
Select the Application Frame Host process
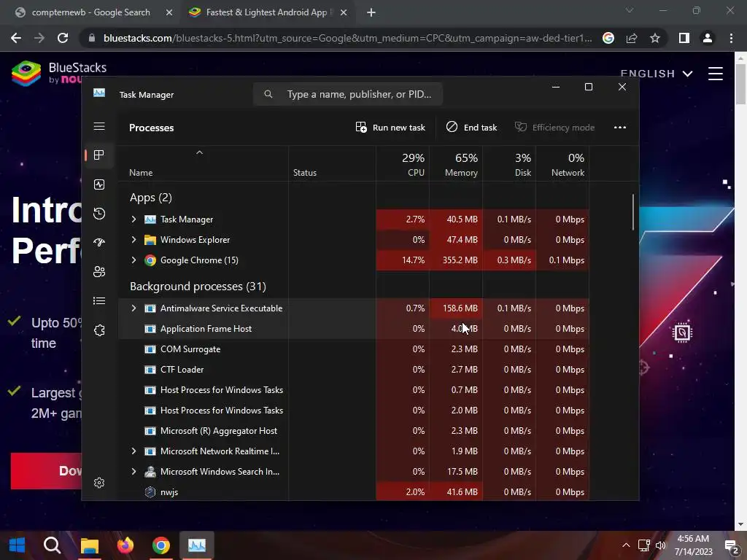pyautogui.click(x=354, y=329)
